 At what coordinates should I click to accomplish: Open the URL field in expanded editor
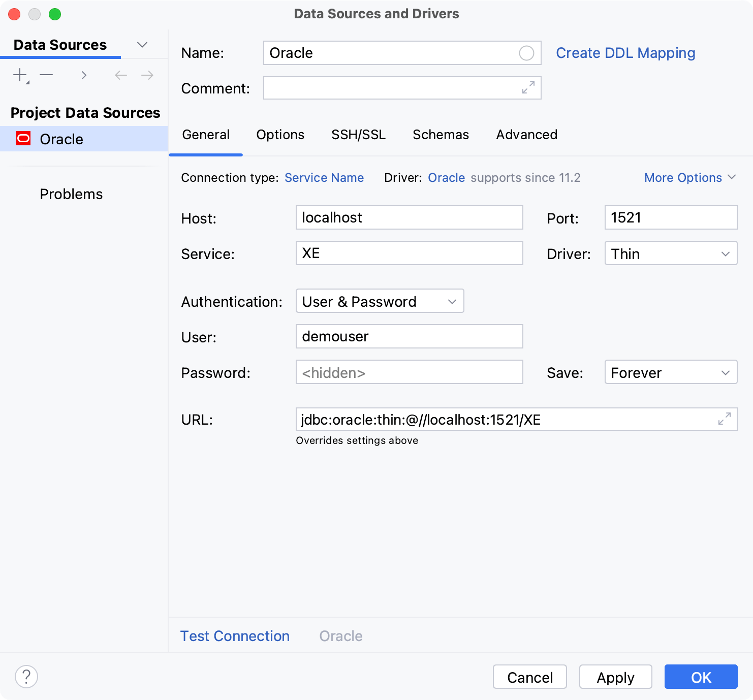coord(725,419)
